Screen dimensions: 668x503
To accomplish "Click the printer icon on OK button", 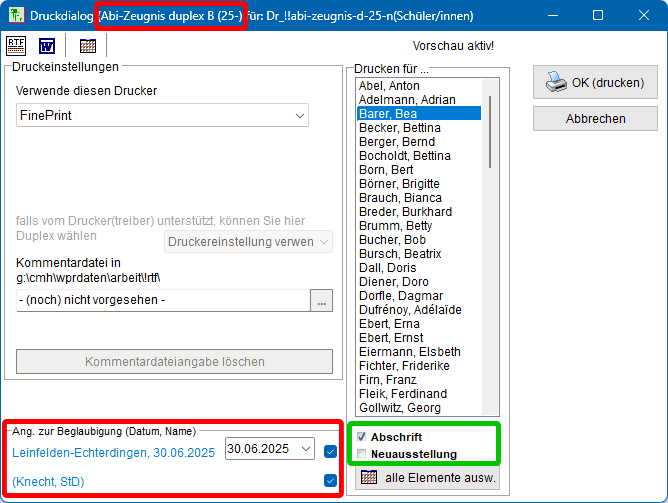I will coord(556,83).
